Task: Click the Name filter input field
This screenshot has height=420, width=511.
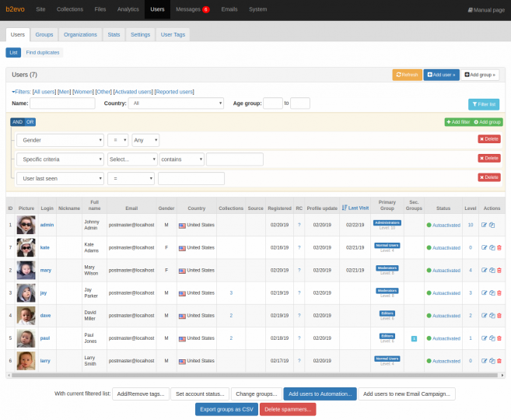Action: click(x=62, y=103)
